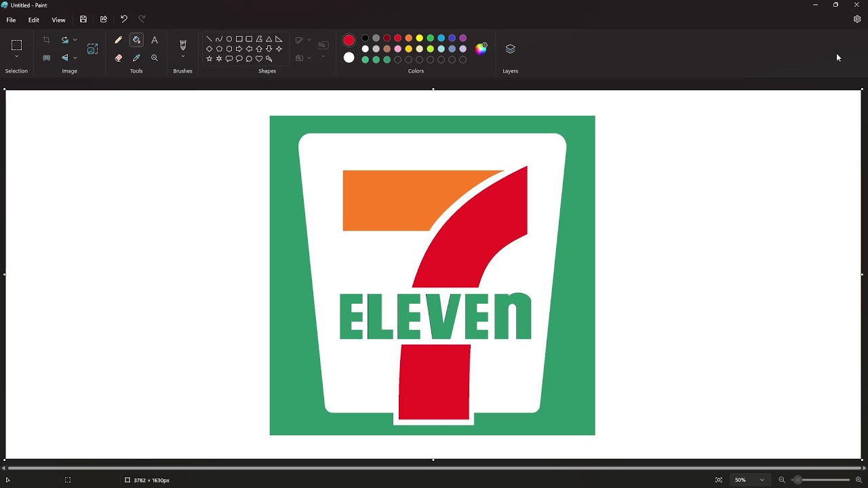Viewport: 868px width, 488px height.
Task: Select the Text tool
Action: pyautogui.click(x=155, y=40)
